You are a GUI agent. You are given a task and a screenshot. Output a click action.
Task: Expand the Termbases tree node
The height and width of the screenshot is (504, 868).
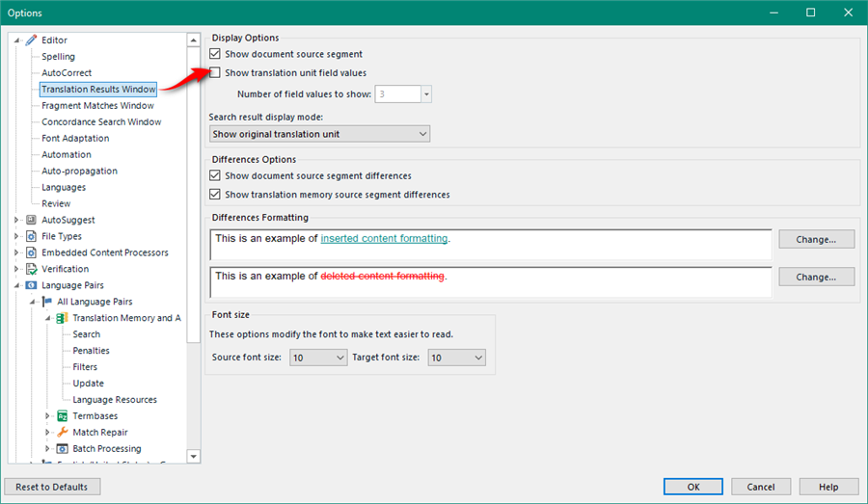(x=47, y=416)
